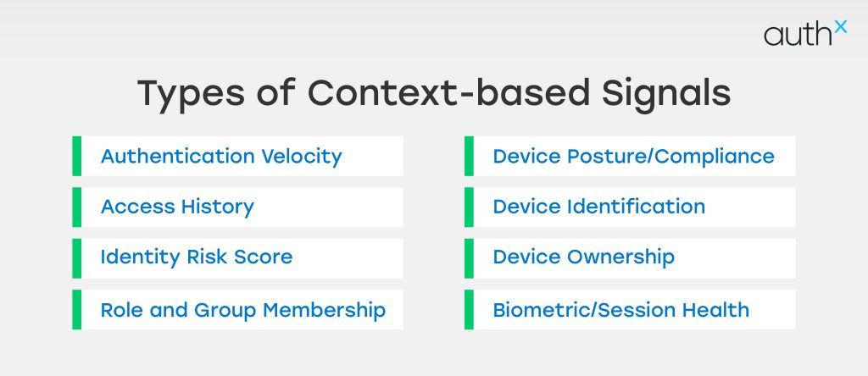Click green bar beside Authentication Velocity
The height and width of the screenshot is (376, 868).
[x=77, y=157]
